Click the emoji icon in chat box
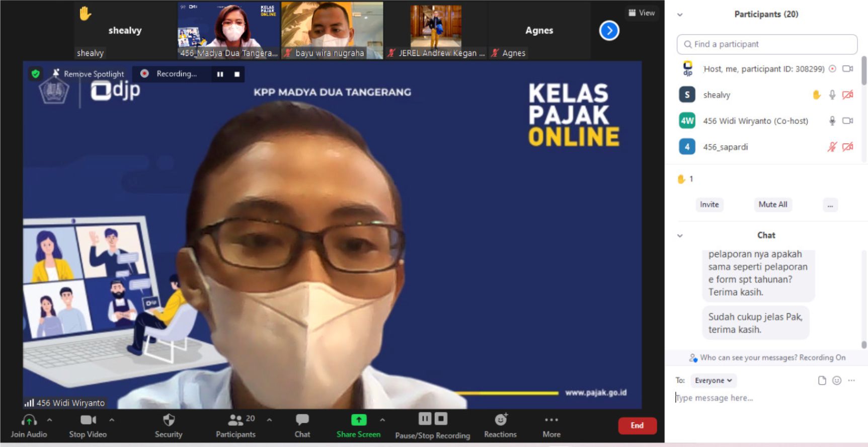Image resolution: width=868 pixels, height=447 pixels. click(x=837, y=381)
